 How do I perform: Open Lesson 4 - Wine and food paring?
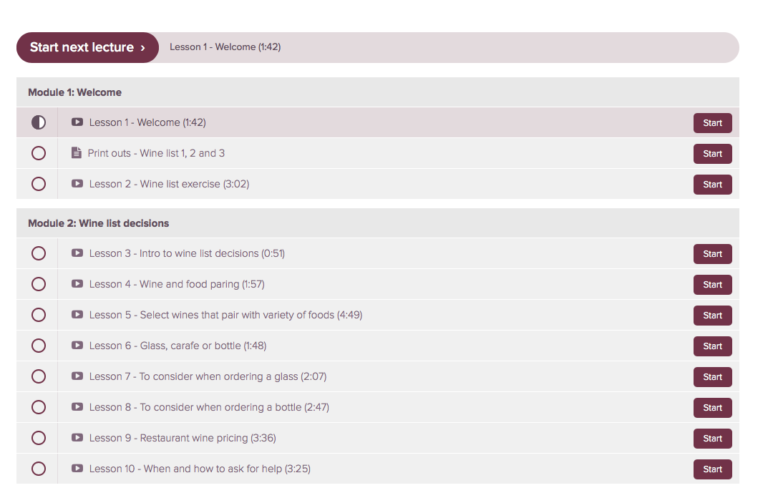[x=176, y=284]
